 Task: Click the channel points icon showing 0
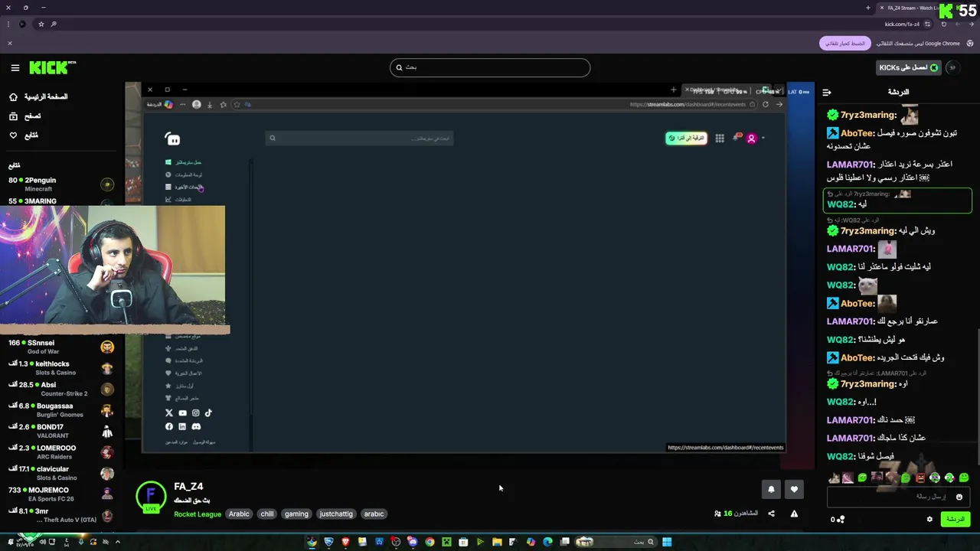coord(838,520)
